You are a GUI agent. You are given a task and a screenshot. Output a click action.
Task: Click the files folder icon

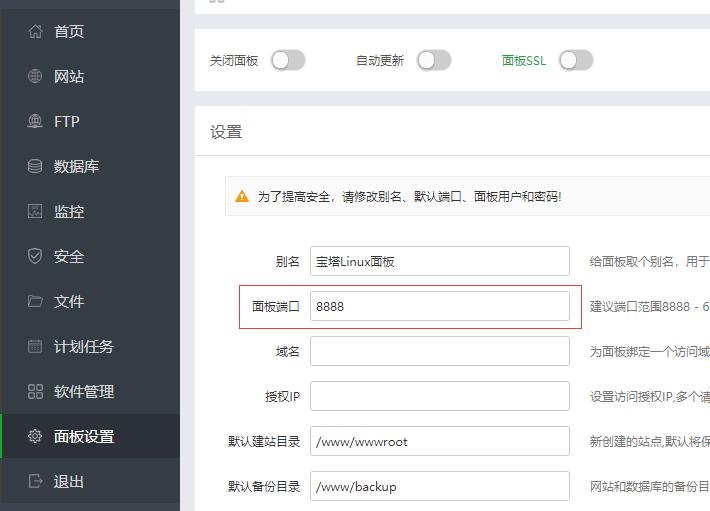pyautogui.click(x=35, y=302)
